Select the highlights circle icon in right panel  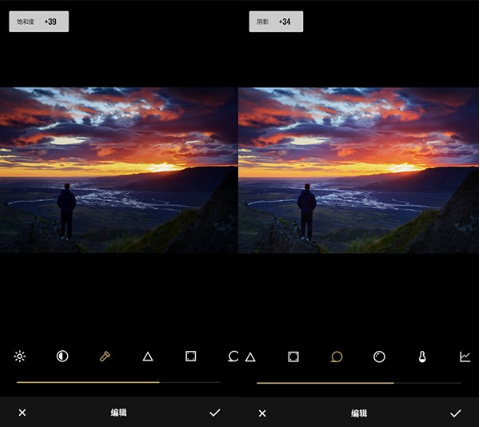pos(379,357)
